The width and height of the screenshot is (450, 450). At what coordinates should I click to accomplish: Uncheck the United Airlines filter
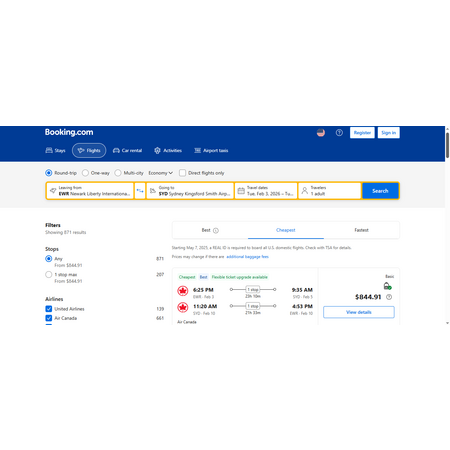pos(49,309)
